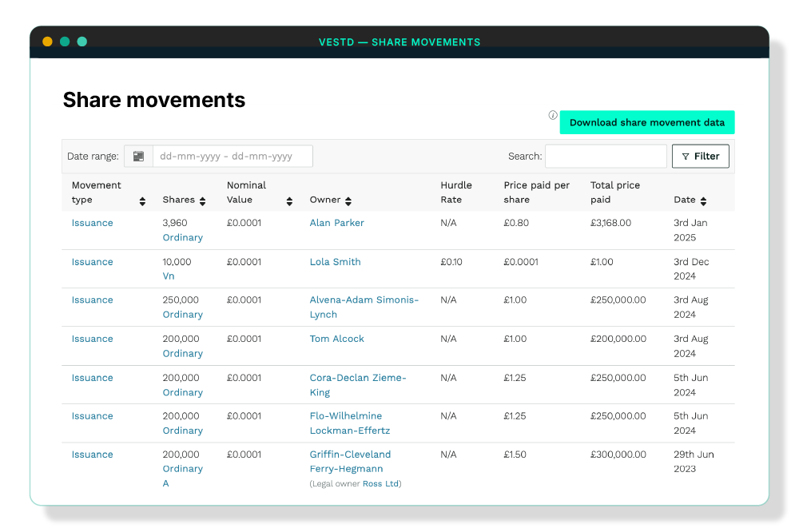Click the teal window control dot
This screenshot has width=799, height=532.
click(x=82, y=42)
